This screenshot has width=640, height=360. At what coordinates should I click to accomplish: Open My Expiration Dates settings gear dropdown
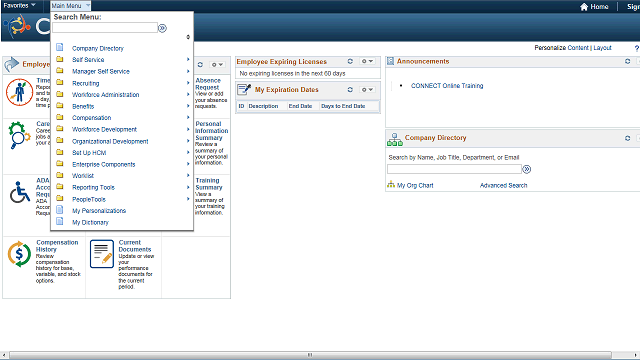click(367, 89)
